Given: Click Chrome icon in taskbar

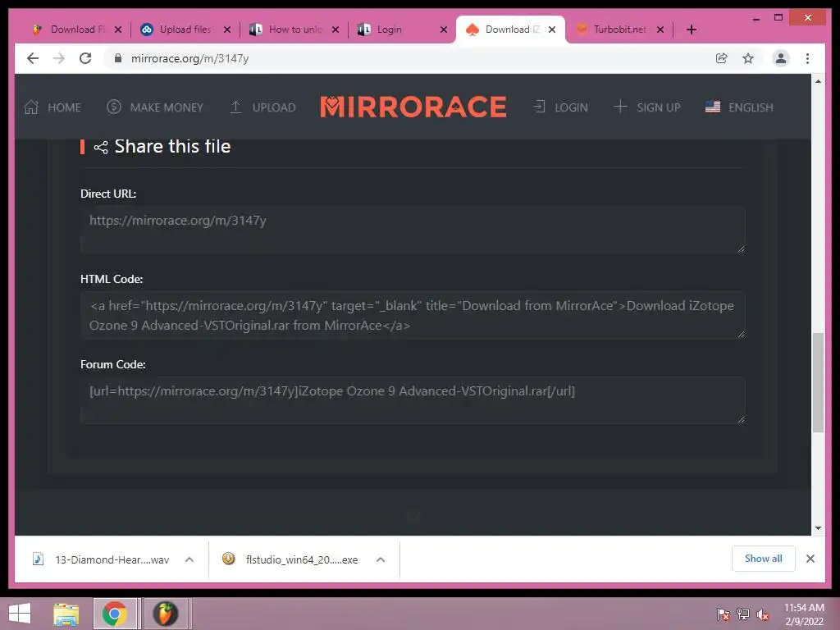Looking at the screenshot, I should pos(115,614).
